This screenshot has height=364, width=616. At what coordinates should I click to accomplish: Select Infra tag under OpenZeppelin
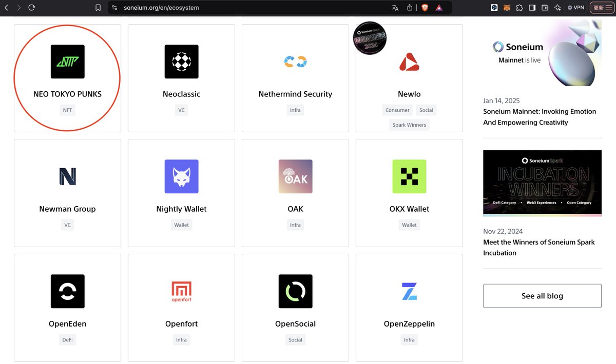[x=409, y=340]
